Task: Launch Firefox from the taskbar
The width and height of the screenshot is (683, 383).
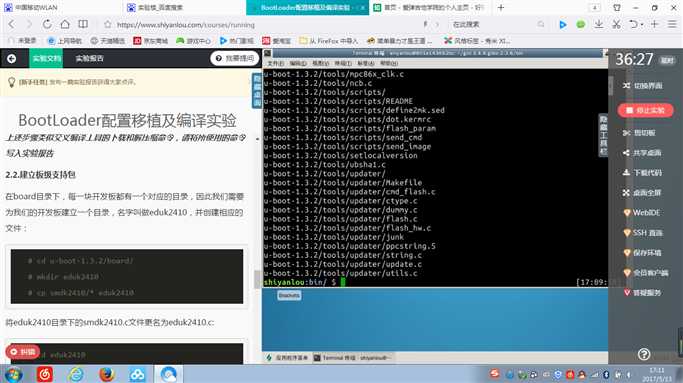Action: [107, 374]
